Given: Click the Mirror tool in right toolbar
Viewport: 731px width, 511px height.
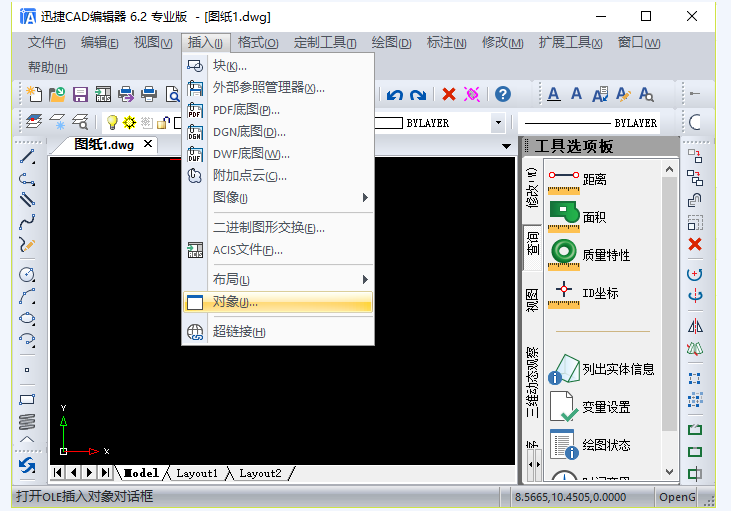Looking at the screenshot, I should [695, 326].
